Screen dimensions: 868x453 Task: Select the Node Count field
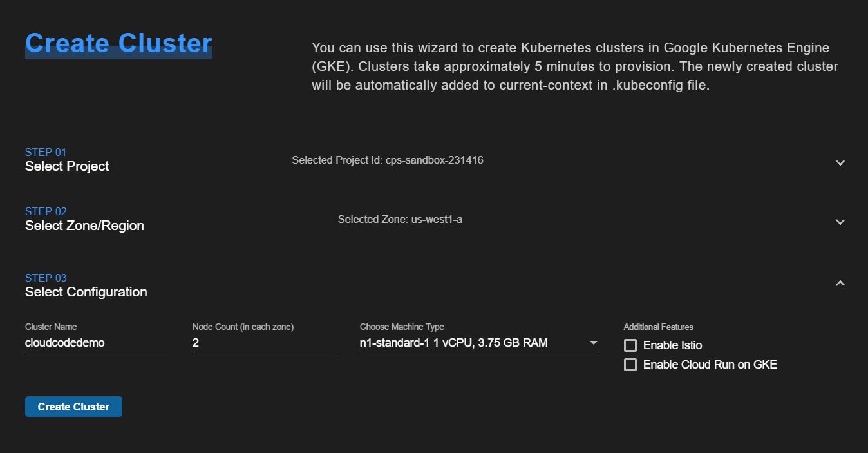click(264, 342)
